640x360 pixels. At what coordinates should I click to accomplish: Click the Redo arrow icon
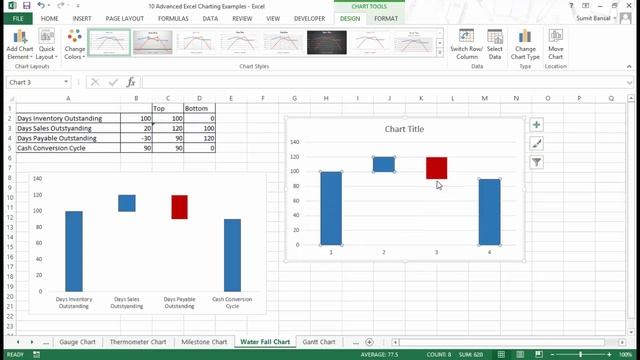[x=60, y=6]
